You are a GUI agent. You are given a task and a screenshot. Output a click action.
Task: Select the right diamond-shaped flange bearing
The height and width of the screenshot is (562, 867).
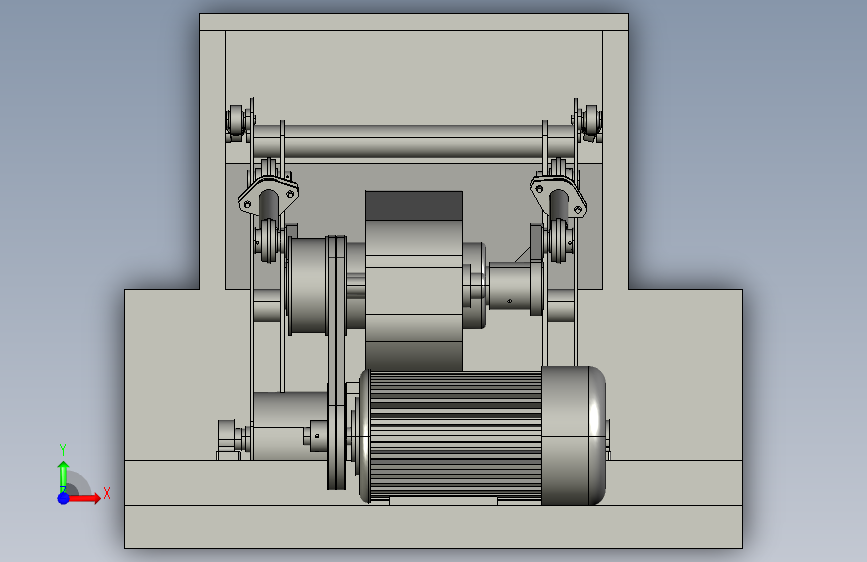558,196
